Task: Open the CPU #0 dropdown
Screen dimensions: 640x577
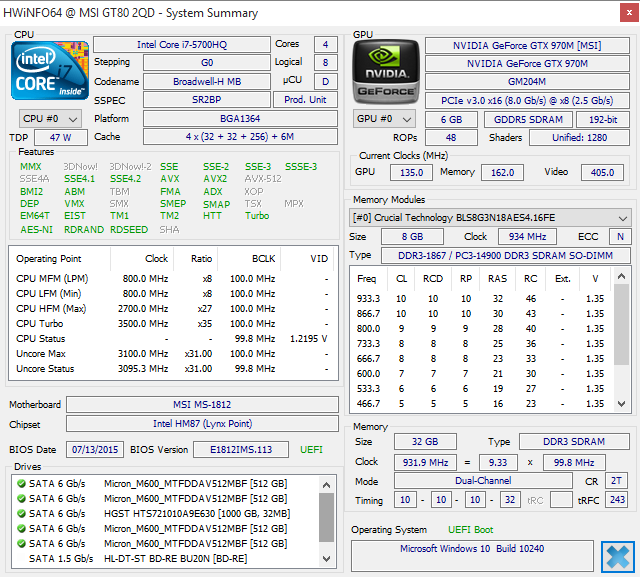Action: point(50,119)
